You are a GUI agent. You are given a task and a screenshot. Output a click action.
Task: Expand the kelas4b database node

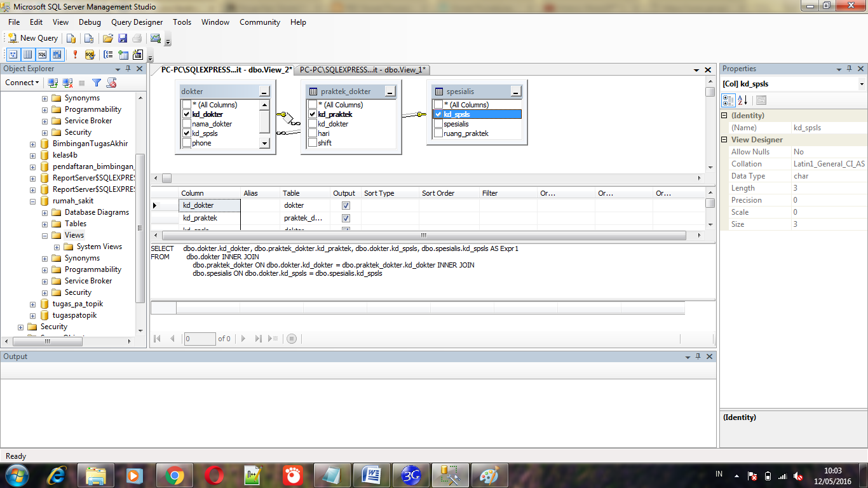pyautogui.click(x=32, y=155)
